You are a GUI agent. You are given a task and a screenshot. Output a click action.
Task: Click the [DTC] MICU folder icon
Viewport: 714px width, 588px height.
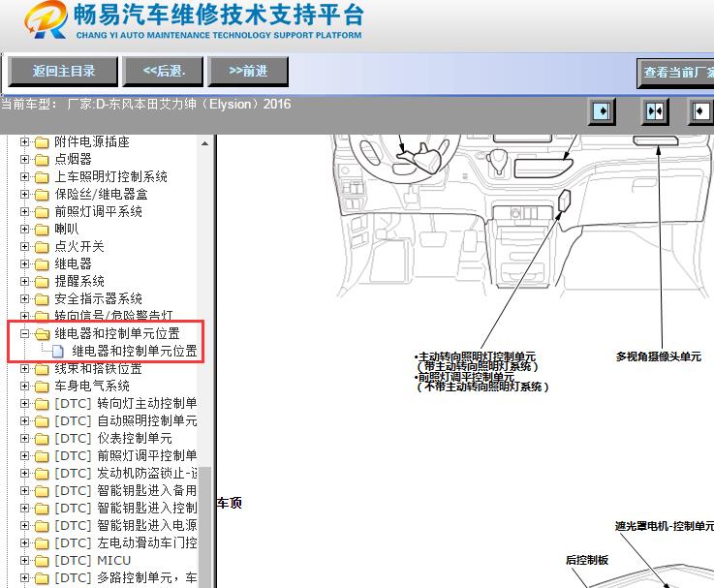(42, 561)
